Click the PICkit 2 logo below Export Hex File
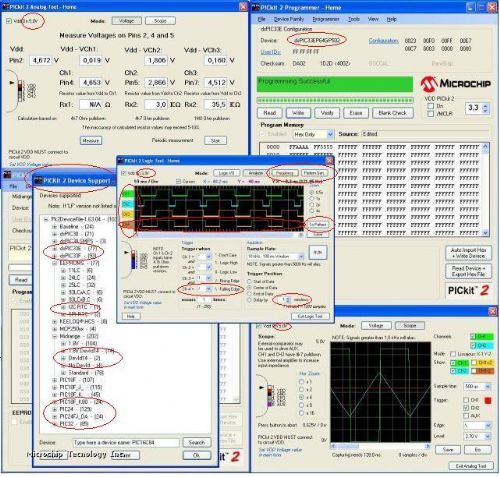Viewport: 500px width, 477px height. coord(468,290)
